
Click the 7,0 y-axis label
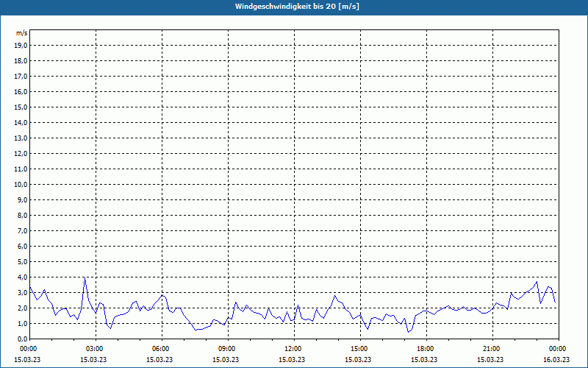tap(22, 230)
